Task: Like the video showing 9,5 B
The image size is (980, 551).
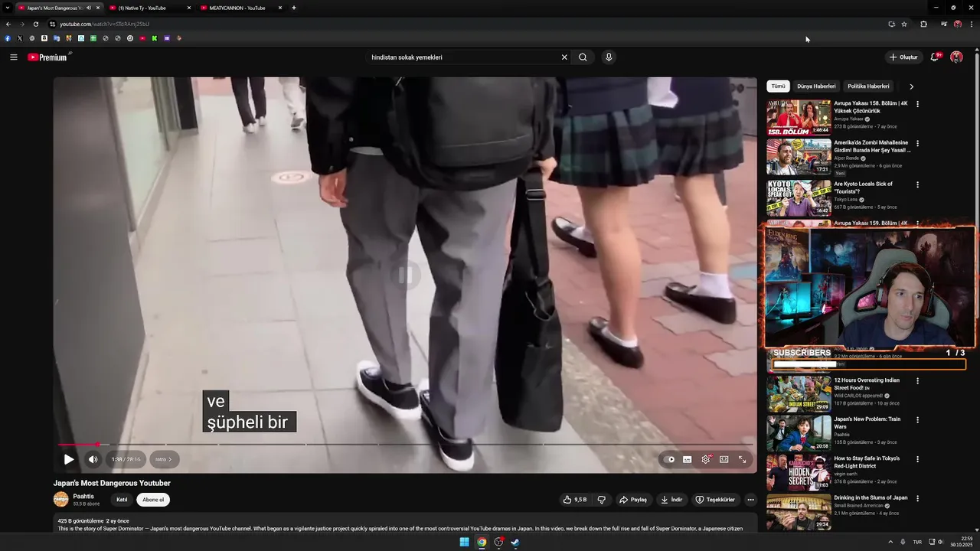Action: 575,500
